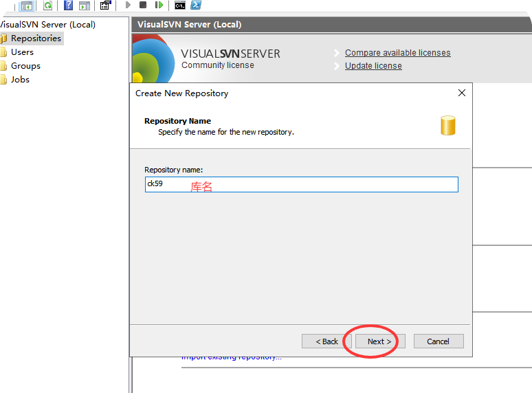Click the Restart service icon

(159, 5)
